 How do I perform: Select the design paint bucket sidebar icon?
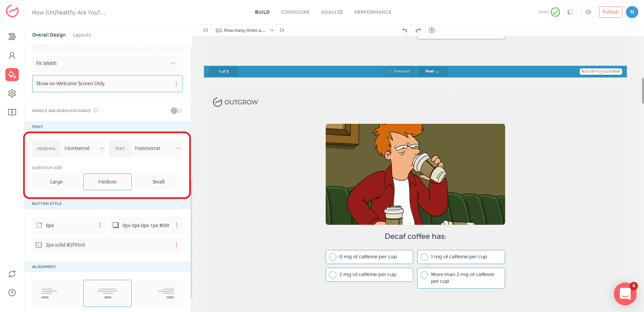coord(12,74)
